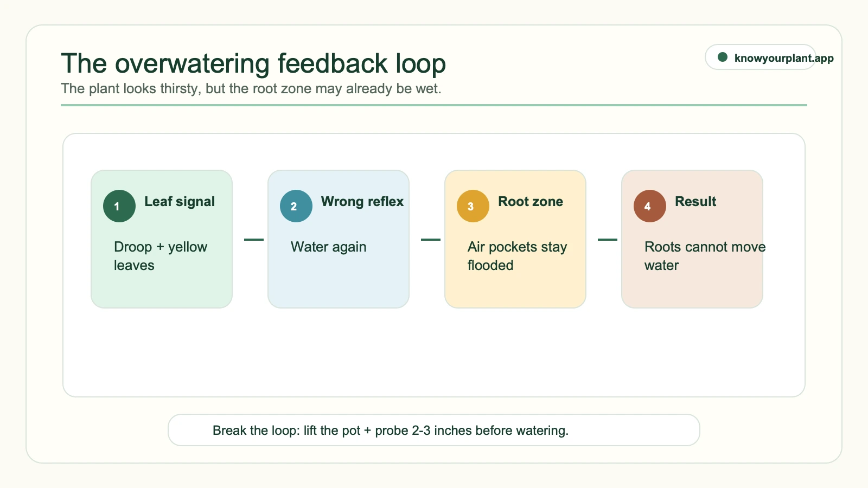Click the title 'The overwatering feedback loop'
868x488 pixels.
tap(253, 63)
